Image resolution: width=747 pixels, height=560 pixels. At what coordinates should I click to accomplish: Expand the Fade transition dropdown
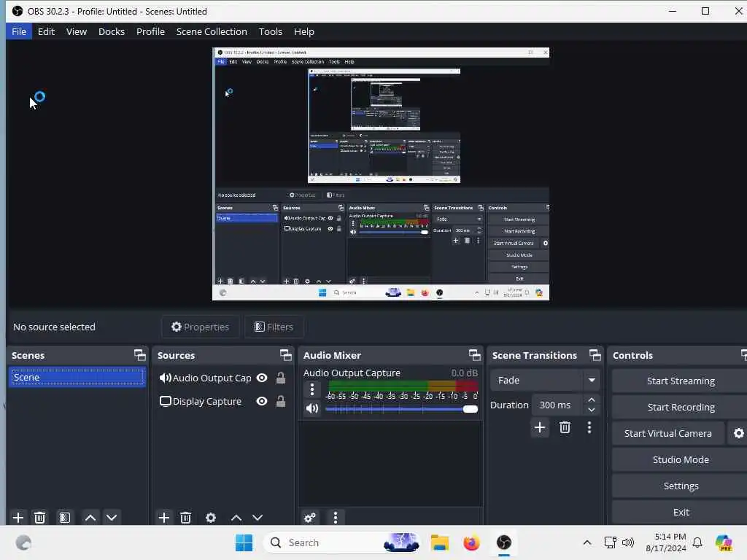click(x=592, y=381)
